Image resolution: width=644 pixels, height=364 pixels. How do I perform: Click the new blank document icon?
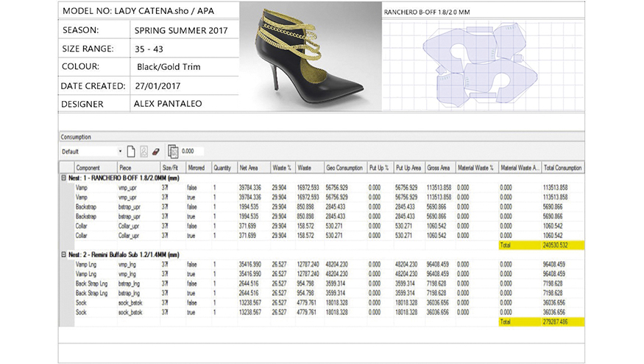pyautogui.click(x=131, y=151)
